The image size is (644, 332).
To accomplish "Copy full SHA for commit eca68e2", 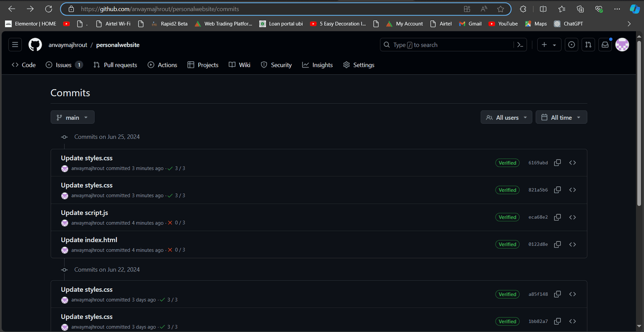I will 557,217.
